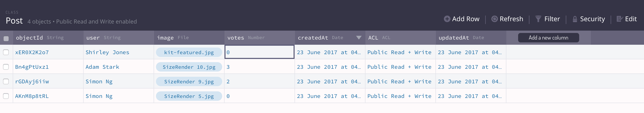
Task: Click the Security lock icon
Action: (x=575, y=19)
